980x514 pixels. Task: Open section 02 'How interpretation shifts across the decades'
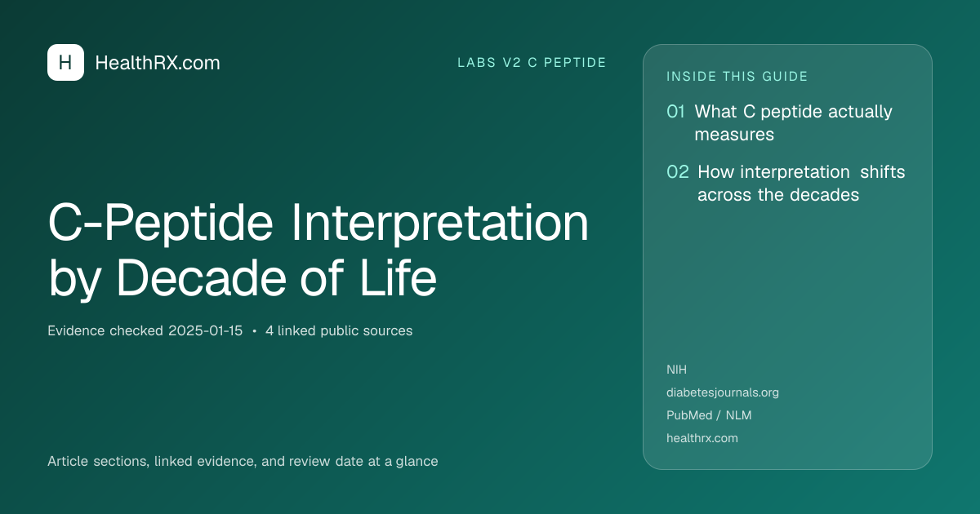click(786, 184)
